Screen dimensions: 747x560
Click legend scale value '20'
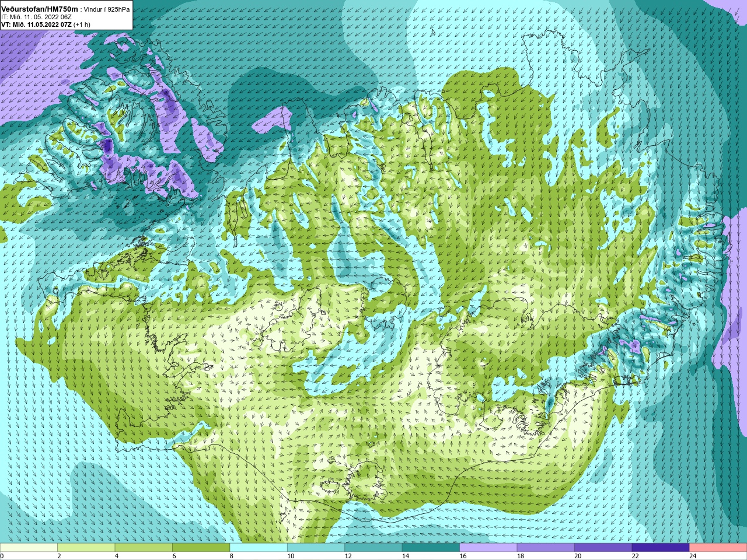578,556
